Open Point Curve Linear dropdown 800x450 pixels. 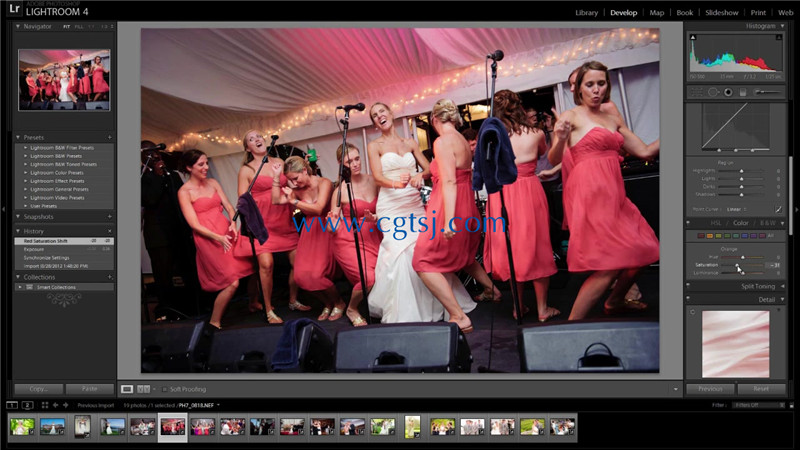coord(737,209)
